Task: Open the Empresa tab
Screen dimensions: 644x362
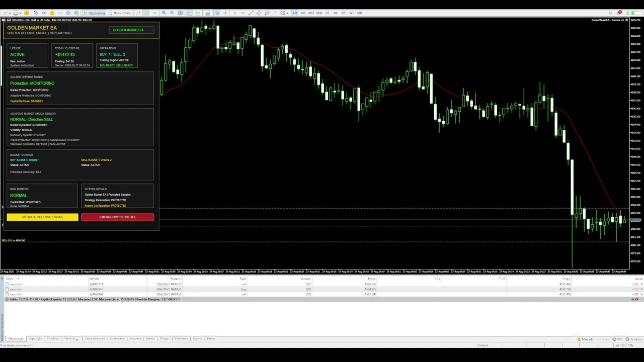Action: click(x=135, y=338)
